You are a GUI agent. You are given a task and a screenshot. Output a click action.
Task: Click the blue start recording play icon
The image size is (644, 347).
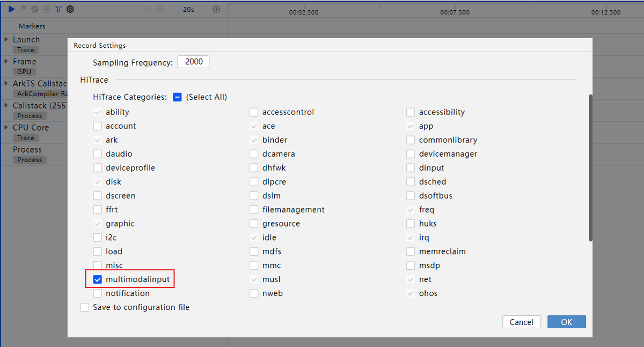(11, 9)
